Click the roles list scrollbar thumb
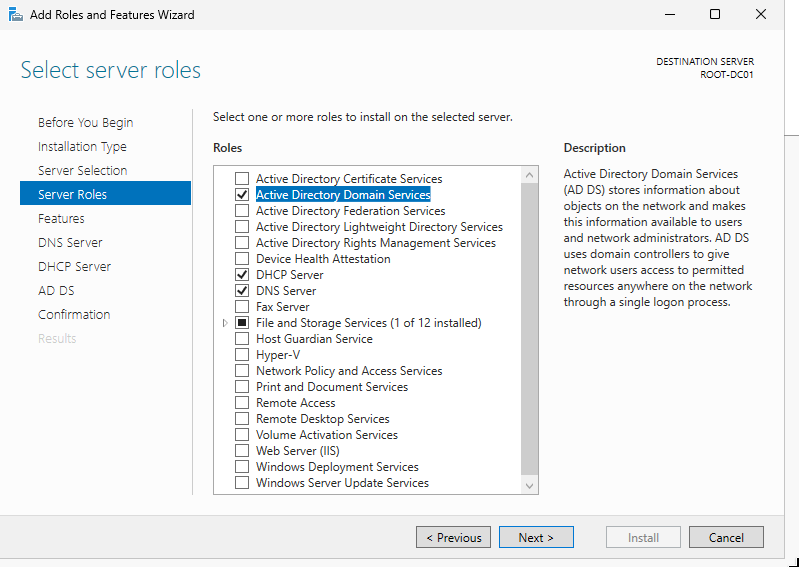799x567 pixels. pyautogui.click(x=529, y=329)
